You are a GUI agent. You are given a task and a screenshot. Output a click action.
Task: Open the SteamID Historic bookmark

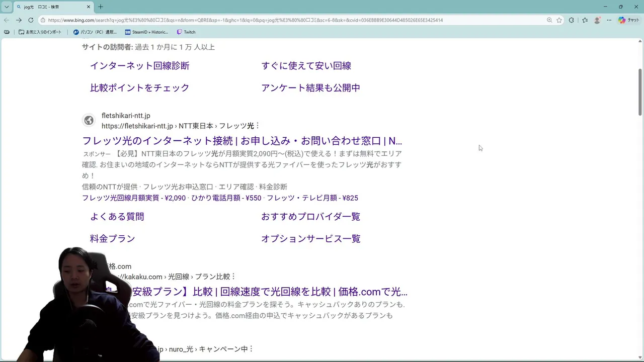pyautogui.click(x=146, y=32)
